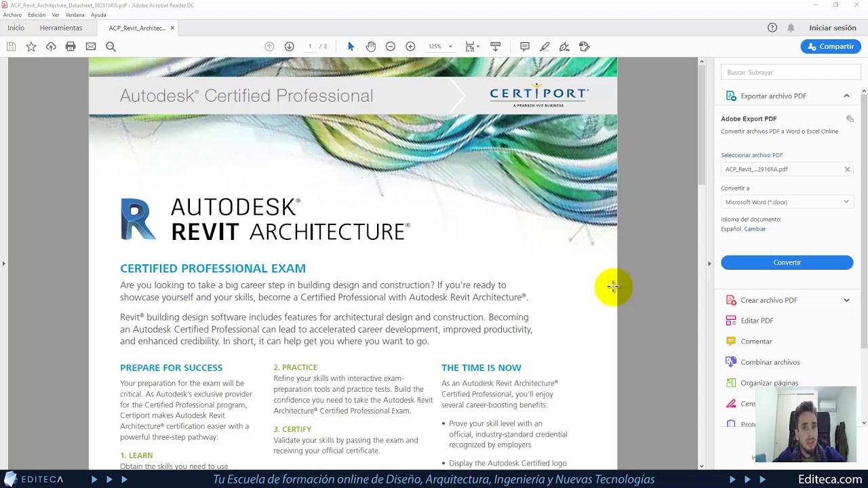Click the Adobe Export PDF title text
The width and height of the screenshot is (868, 488).
[x=749, y=119]
